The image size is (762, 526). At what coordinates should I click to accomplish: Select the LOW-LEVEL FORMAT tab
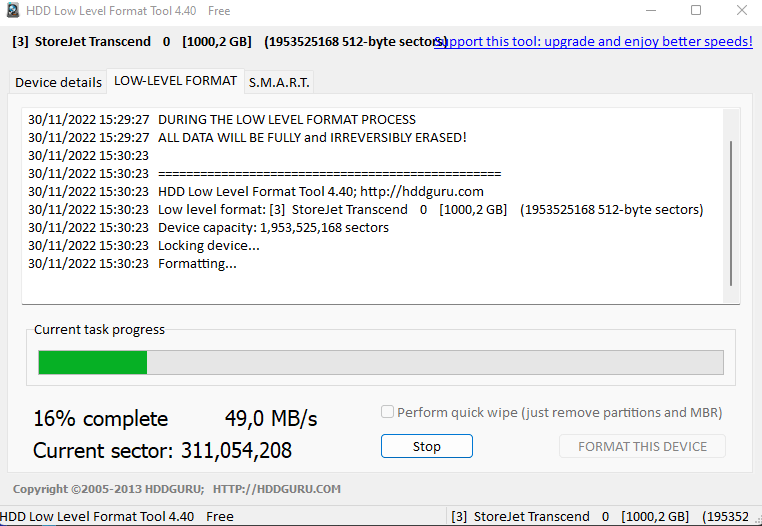pyautogui.click(x=175, y=80)
